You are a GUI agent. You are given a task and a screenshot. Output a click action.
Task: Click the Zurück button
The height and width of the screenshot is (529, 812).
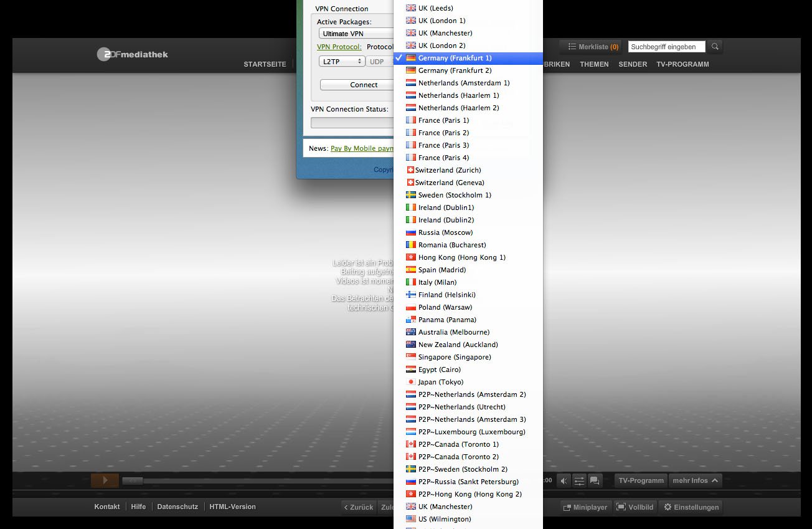point(359,507)
